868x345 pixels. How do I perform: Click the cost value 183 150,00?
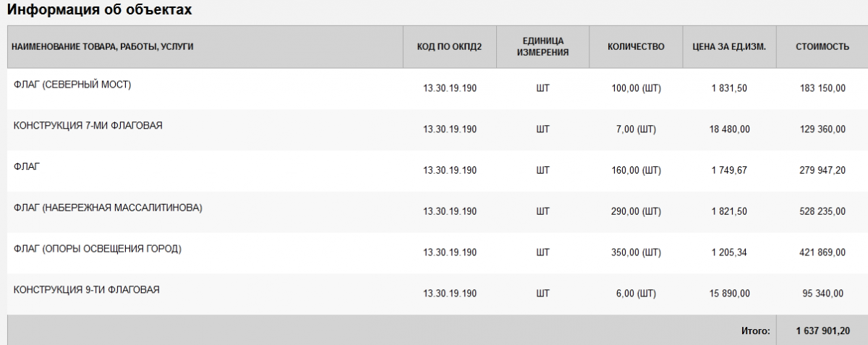[821, 88]
